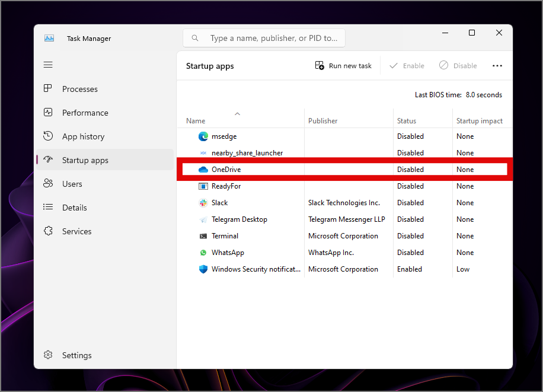
Task: Select the nearby_share_launcher entry
Action: (x=247, y=153)
